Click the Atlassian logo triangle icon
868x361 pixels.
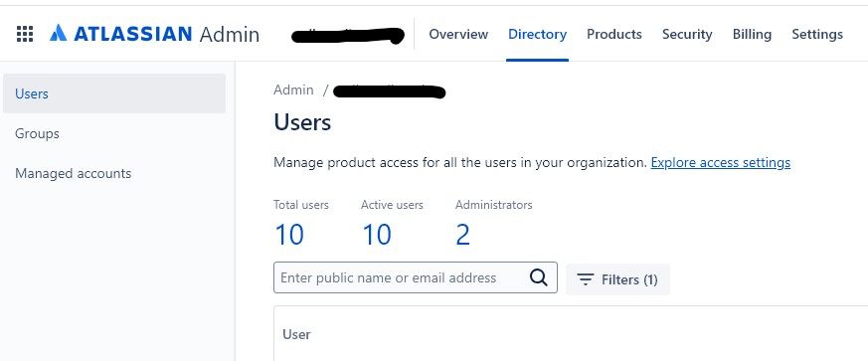[x=58, y=33]
